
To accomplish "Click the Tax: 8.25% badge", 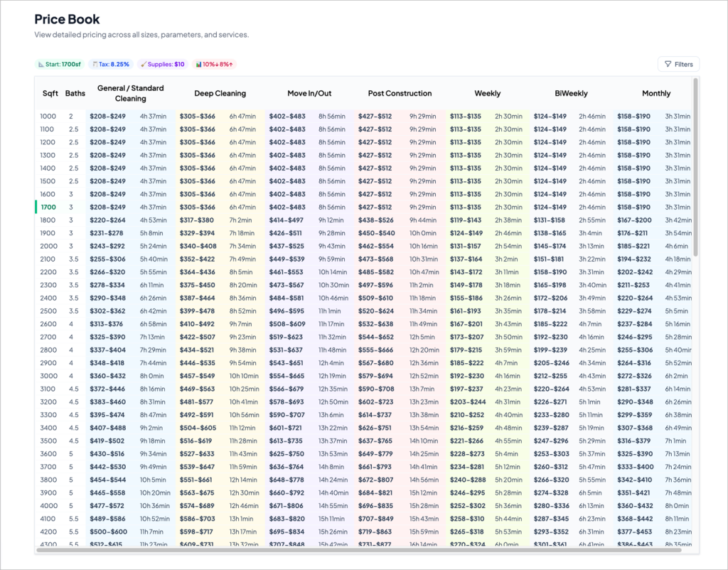I will [110, 64].
